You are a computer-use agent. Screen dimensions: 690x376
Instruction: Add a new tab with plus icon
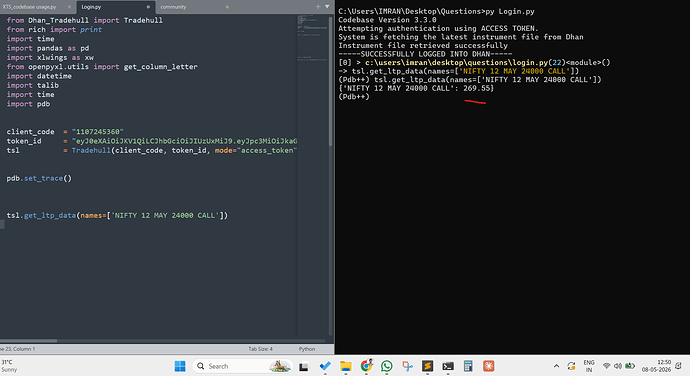[x=318, y=7]
